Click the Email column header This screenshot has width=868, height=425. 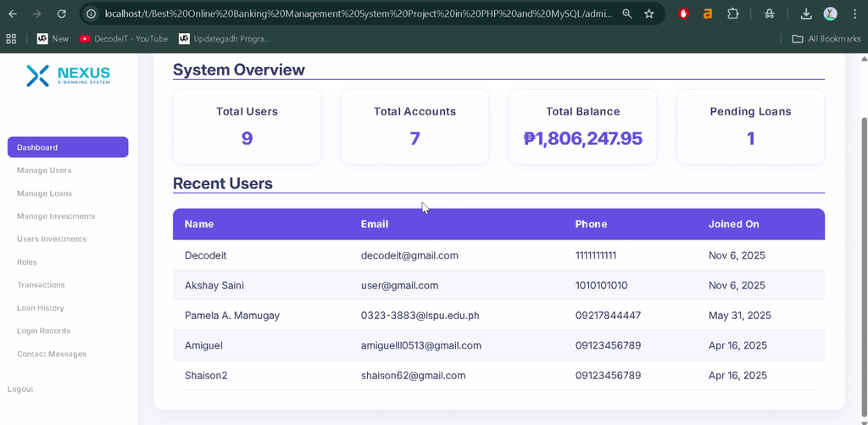[375, 225]
